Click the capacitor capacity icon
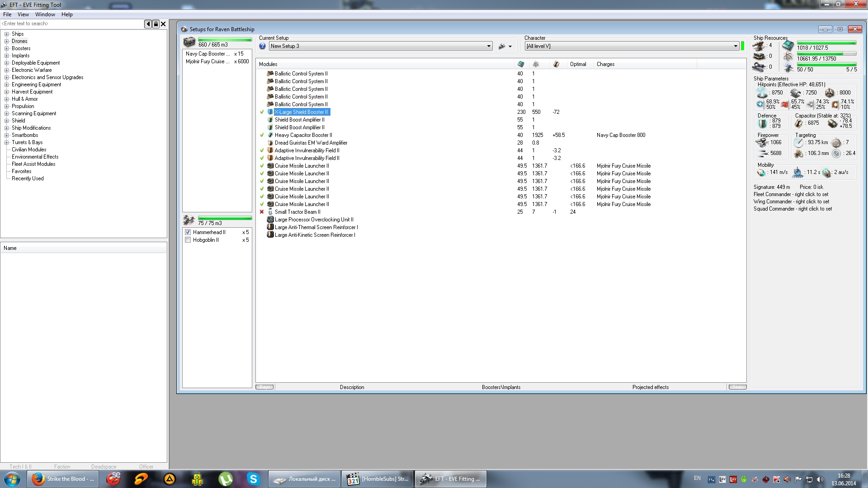 [x=799, y=123]
